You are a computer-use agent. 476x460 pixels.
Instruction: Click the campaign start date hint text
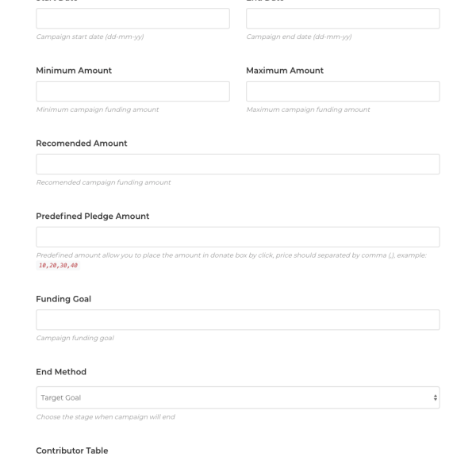[90, 36]
